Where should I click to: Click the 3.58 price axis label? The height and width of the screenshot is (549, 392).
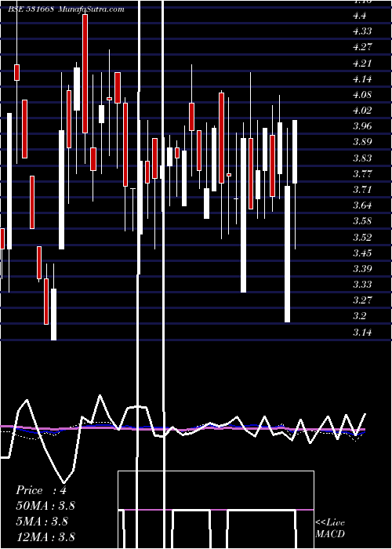[x=362, y=221]
